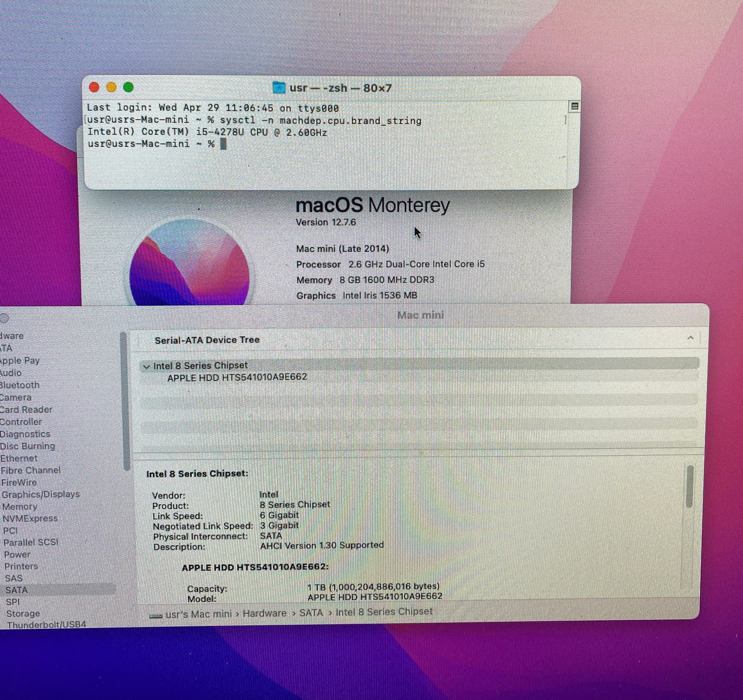The width and height of the screenshot is (743, 700).
Task: Click the detail pane's vertical scrollbar
Action: coord(690,486)
